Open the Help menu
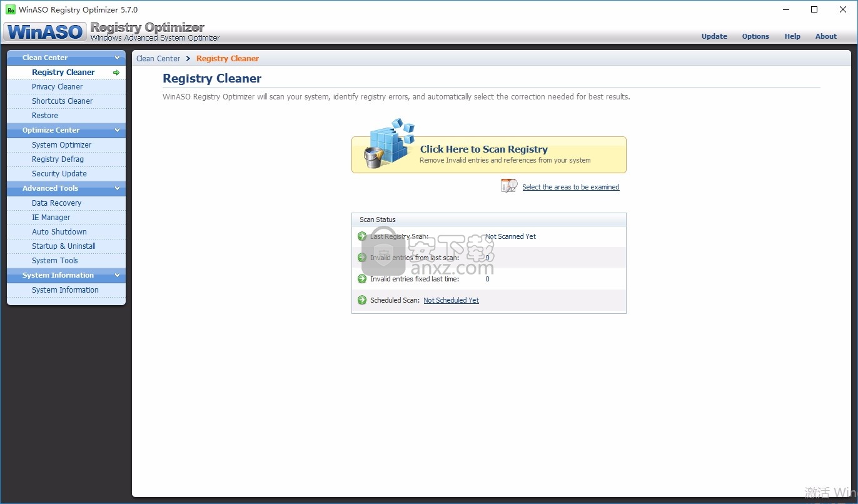The image size is (858, 504). click(792, 36)
